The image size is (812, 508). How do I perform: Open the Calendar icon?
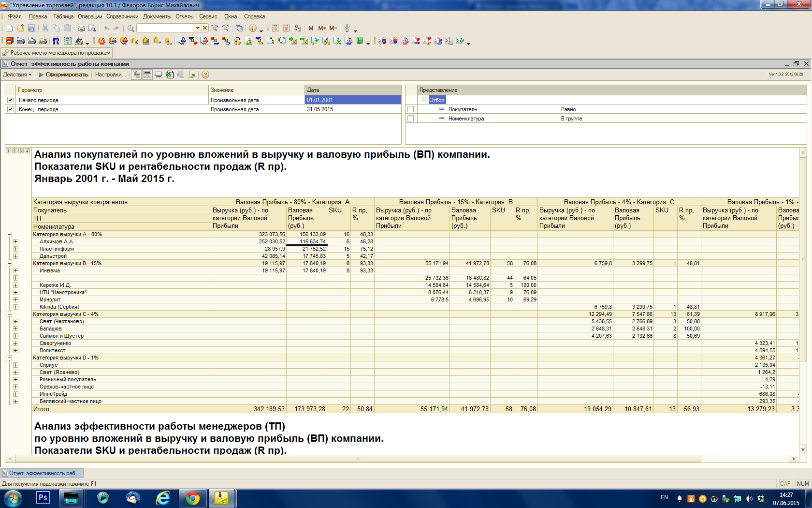click(286, 28)
